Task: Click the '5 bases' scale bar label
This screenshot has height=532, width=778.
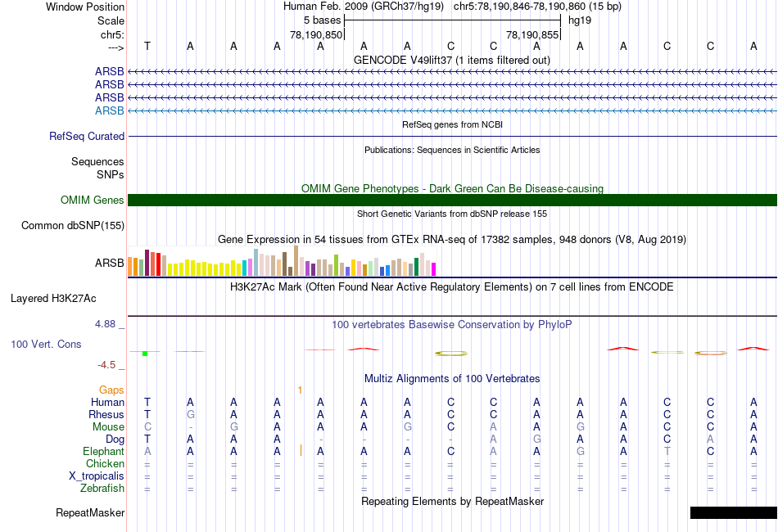Action: (323, 20)
